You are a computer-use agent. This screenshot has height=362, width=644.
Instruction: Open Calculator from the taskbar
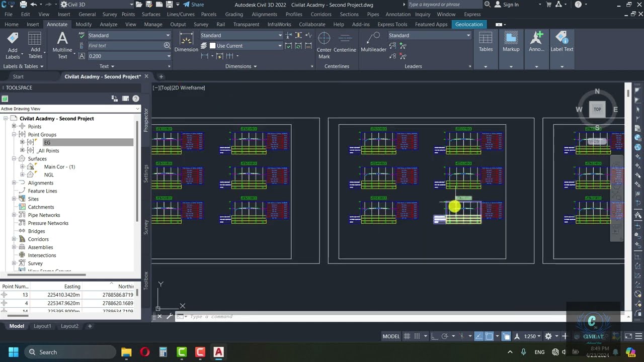[x=163, y=352]
